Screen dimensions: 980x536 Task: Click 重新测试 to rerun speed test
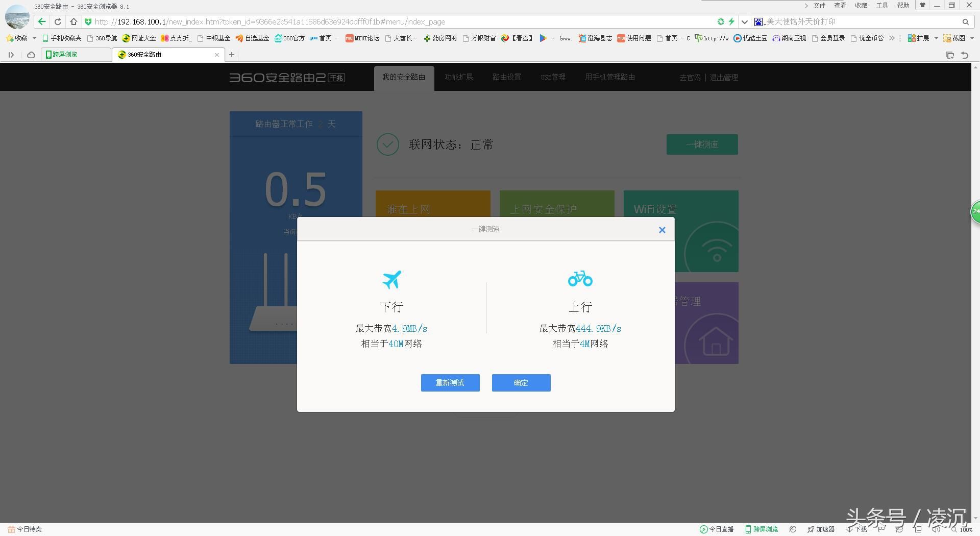450,383
